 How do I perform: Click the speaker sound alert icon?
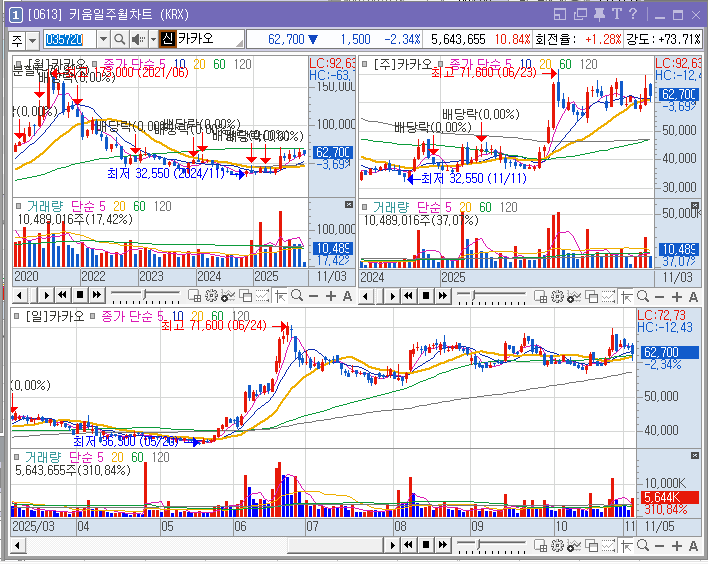click(137, 40)
